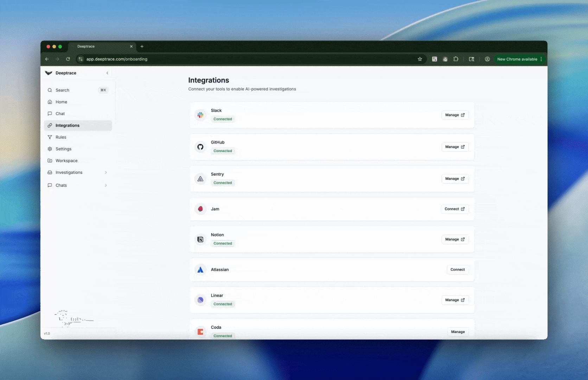This screenshot has width=588, height=380.
Task: Click the Slack integration icon
Action: (x=200, y=115)
